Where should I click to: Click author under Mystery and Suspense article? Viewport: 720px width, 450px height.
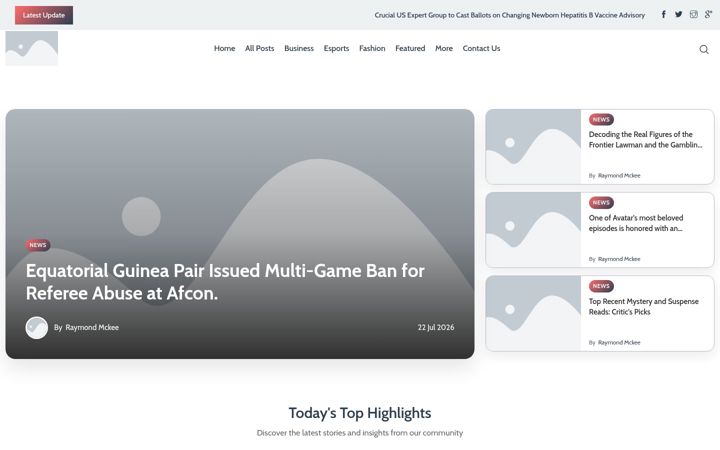pos(619,343)
